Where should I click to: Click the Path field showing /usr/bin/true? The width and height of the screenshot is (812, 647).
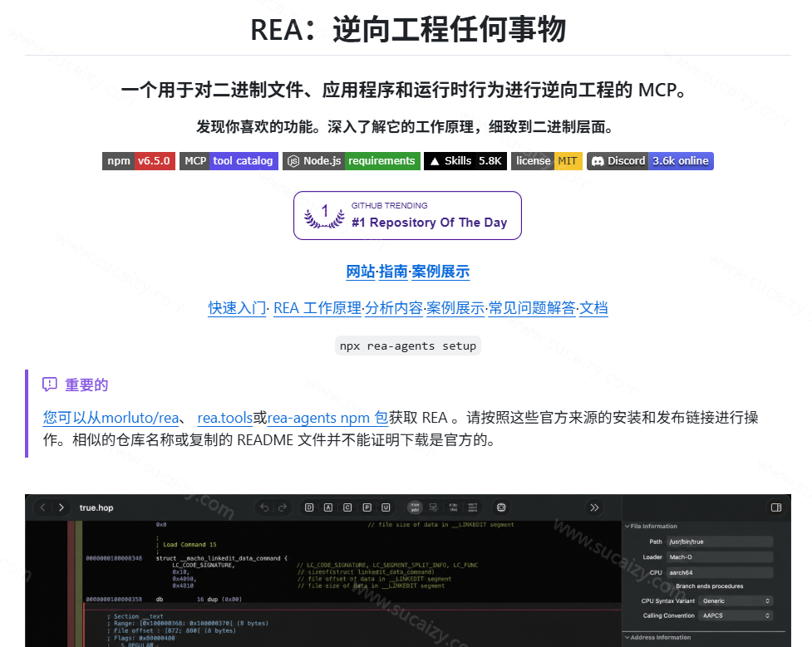(720, 542)
